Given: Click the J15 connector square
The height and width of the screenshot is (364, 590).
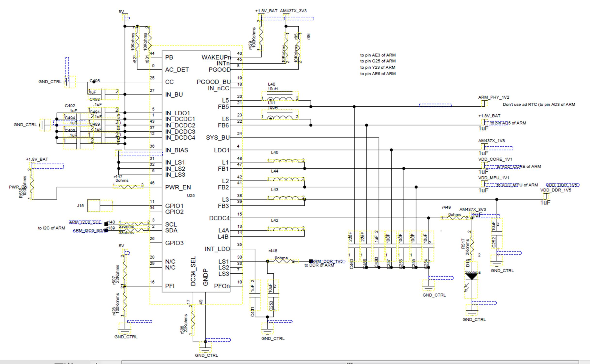Looking at the screenshot, I should [94, 206].
